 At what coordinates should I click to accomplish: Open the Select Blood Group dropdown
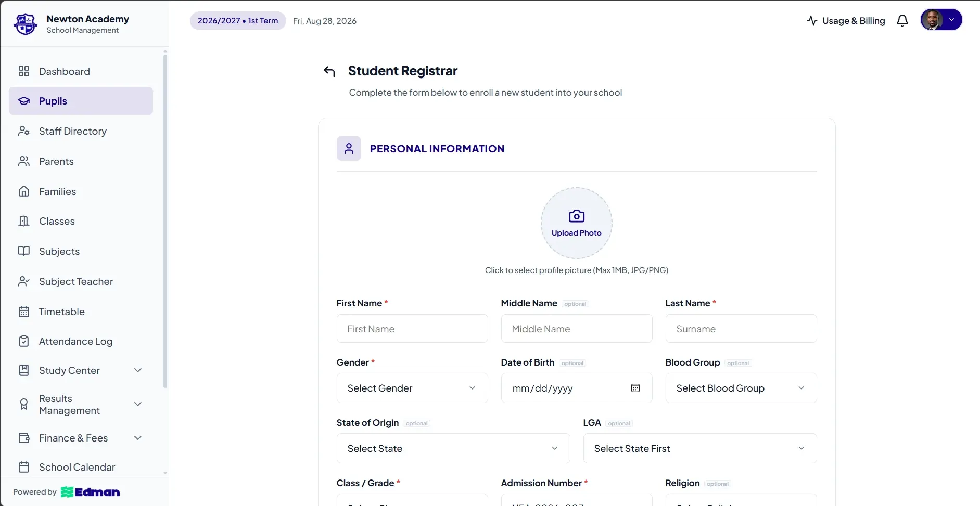(741, 388)
